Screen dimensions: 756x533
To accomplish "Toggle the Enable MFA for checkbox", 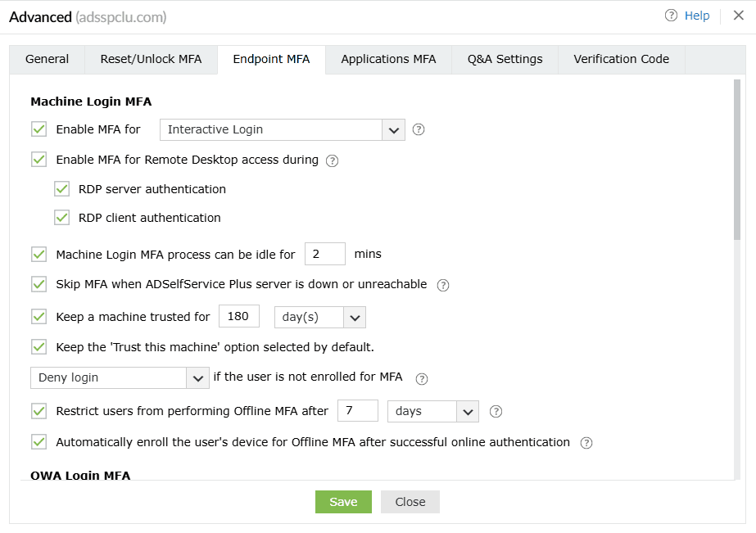I will click(x=38, y=129).
